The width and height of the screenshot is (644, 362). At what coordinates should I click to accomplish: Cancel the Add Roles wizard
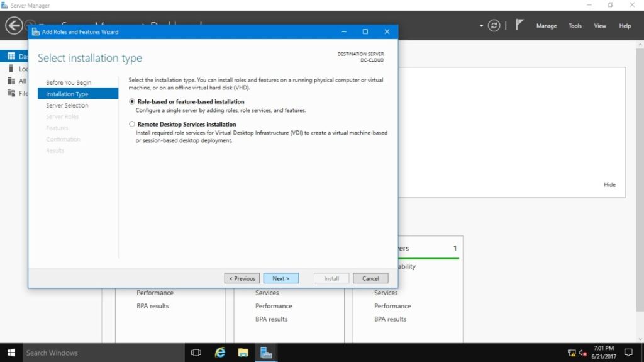pos(370,278)
